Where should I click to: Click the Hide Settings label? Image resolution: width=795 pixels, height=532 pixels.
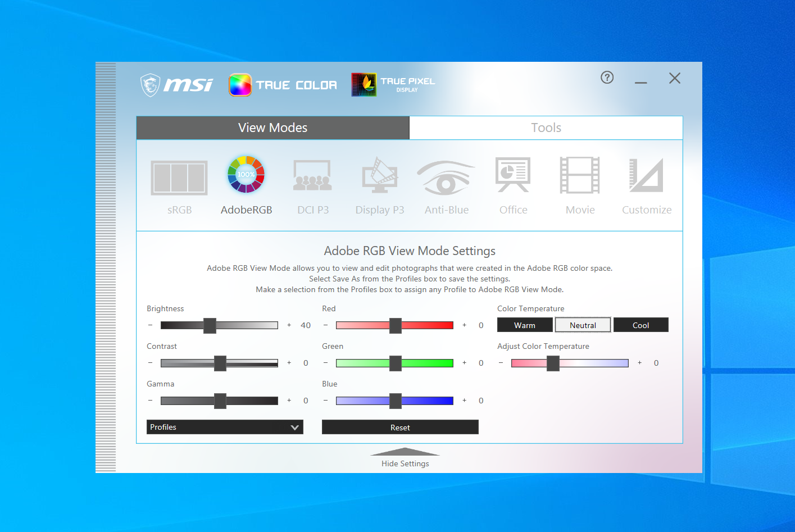pyautogui.click(x=405, y=463)
